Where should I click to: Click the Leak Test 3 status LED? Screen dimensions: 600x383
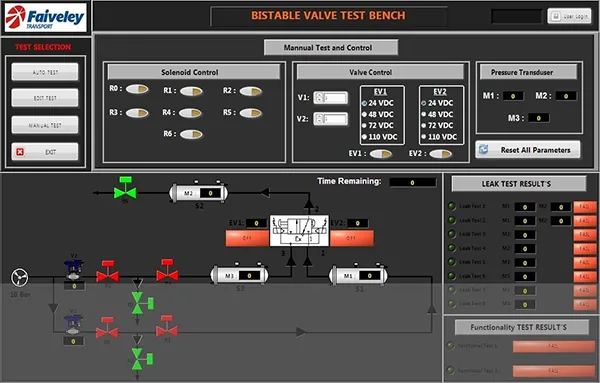(x=452, y=234)
